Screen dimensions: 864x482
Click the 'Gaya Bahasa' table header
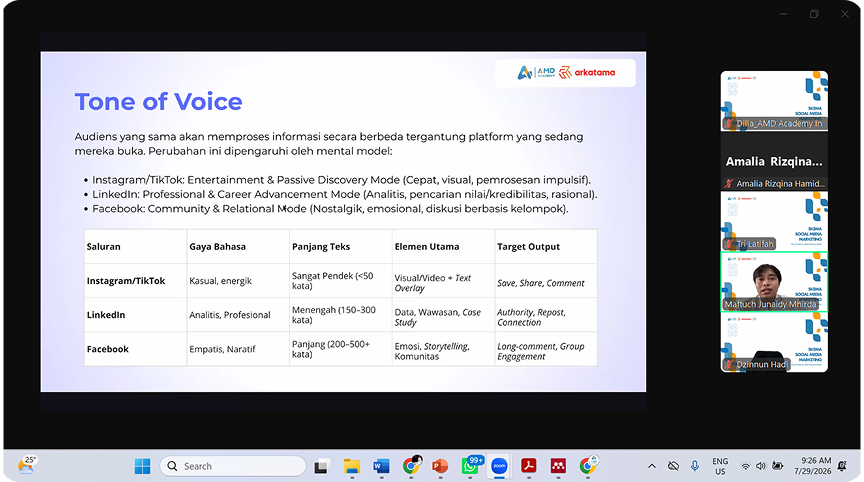tap(218, 247)
